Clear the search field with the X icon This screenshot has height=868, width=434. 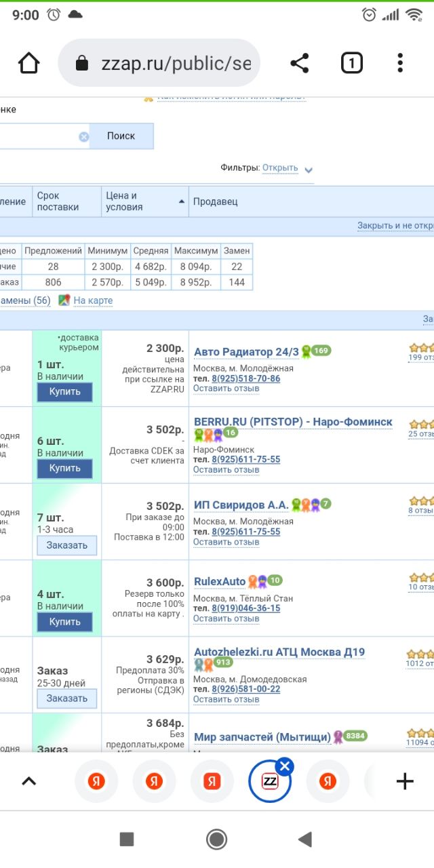click(x=83, y=136)
